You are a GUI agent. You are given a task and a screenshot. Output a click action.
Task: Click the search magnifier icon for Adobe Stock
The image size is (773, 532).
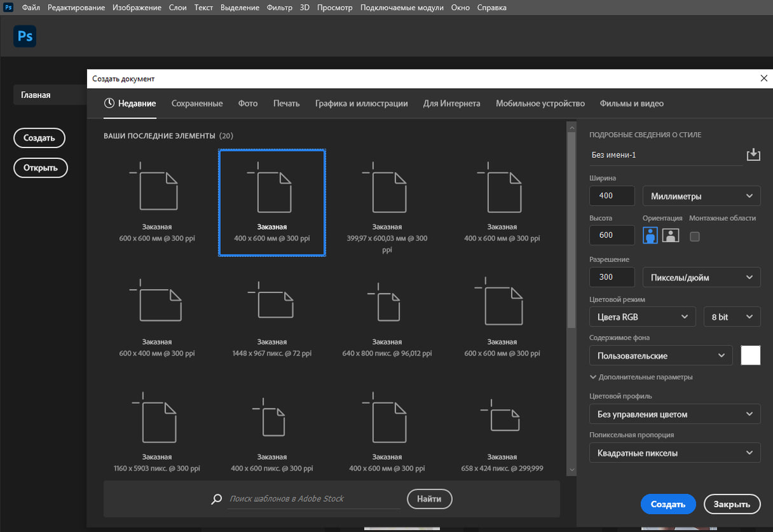pyautogui.click(x=217, y=499)
